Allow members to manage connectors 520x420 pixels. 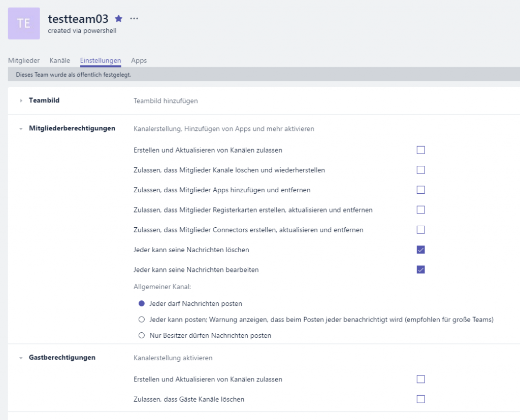point(420,229)
